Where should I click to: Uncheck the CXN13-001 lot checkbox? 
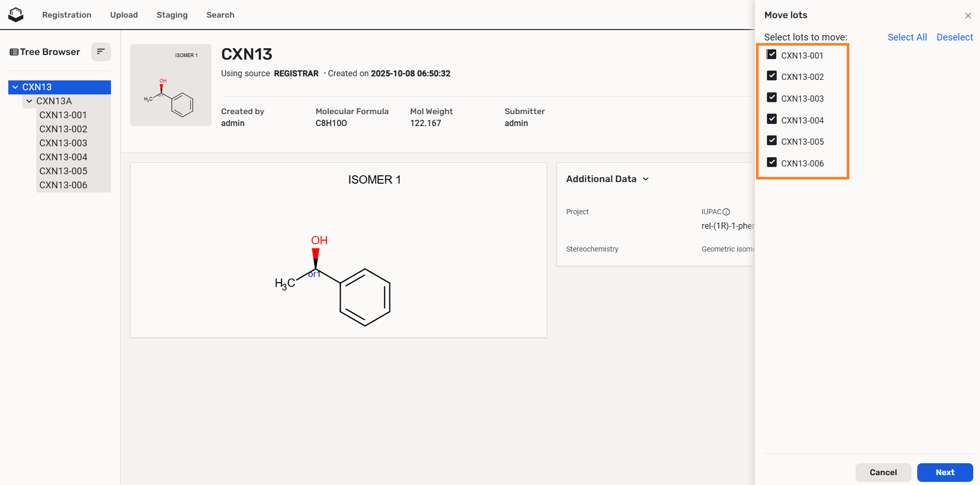point(772,54)
